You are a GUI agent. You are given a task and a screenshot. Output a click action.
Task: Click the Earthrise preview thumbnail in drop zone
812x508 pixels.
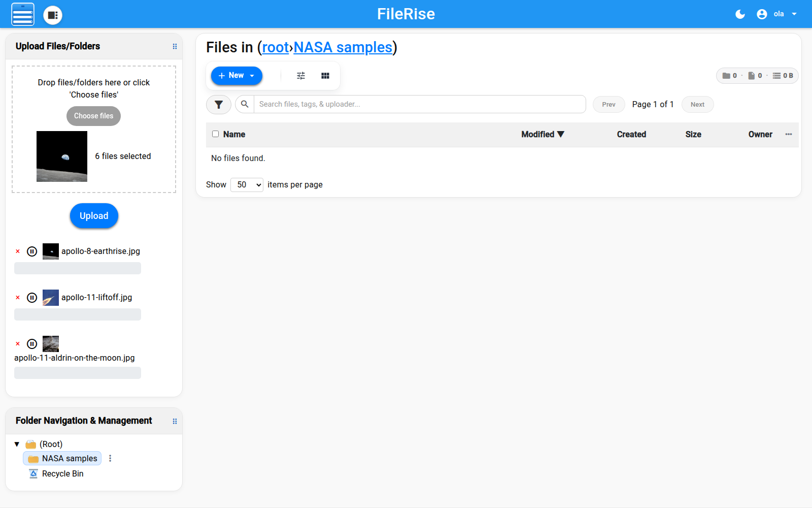62,156
